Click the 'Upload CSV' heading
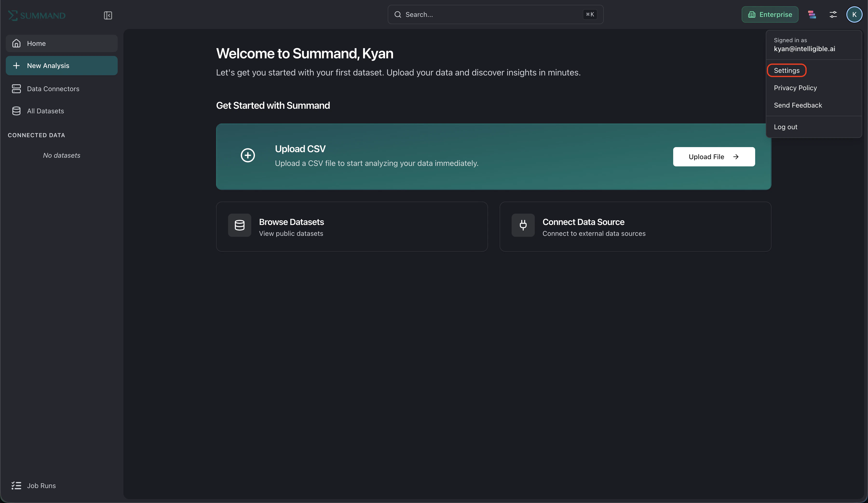Viewport: 868px width, 503px height. pos(300,149)
